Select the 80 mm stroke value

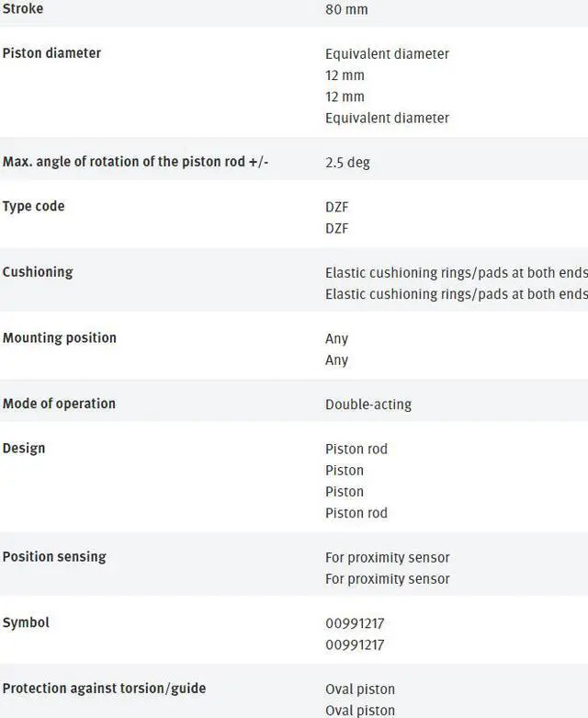(x=345, y=10)
